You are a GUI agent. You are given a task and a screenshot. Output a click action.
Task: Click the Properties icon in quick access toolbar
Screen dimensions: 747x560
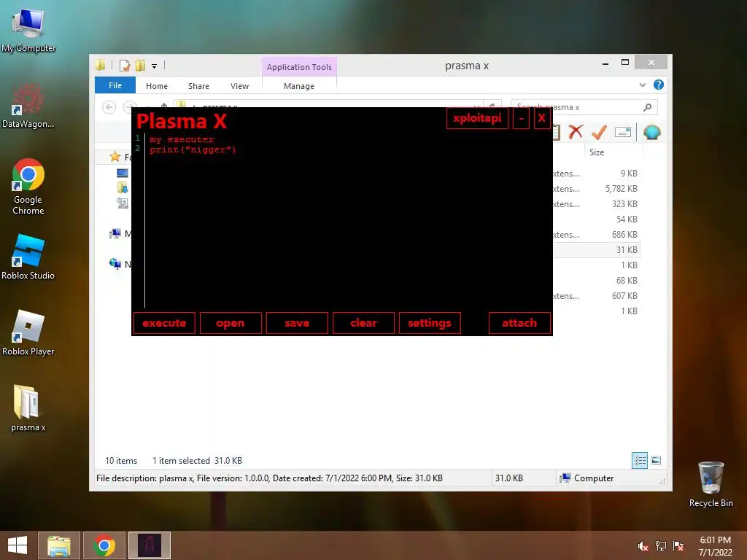tap(124, 65)
